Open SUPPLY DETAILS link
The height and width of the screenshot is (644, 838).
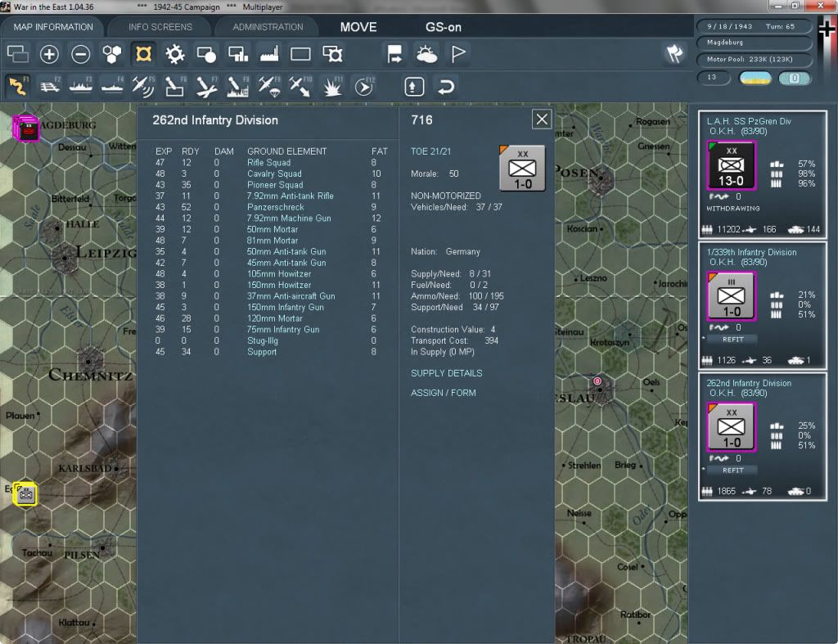[446, 373]
